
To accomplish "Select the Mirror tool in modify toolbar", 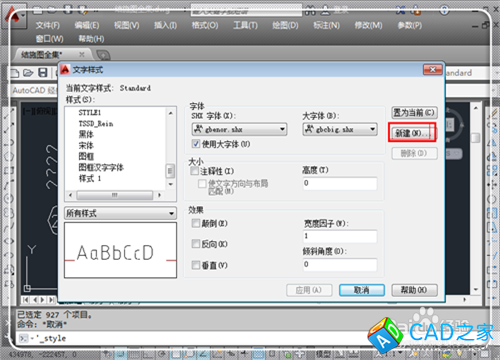I will tap(492, 142).
